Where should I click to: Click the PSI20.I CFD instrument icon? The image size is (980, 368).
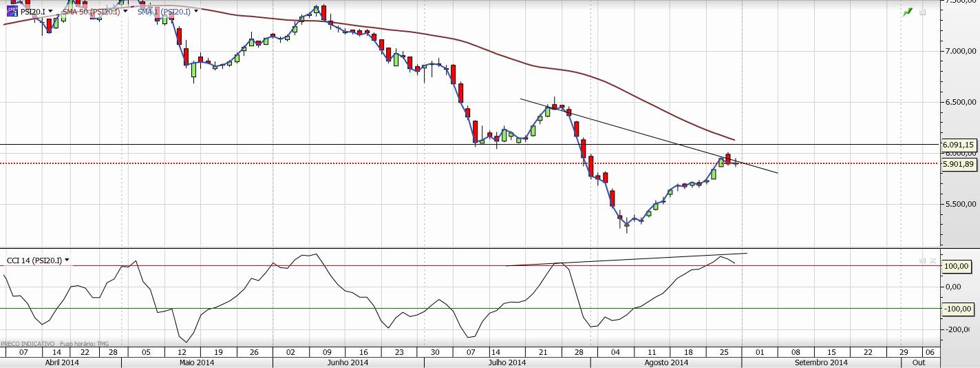pyautogui.click(x=12, y=11)
